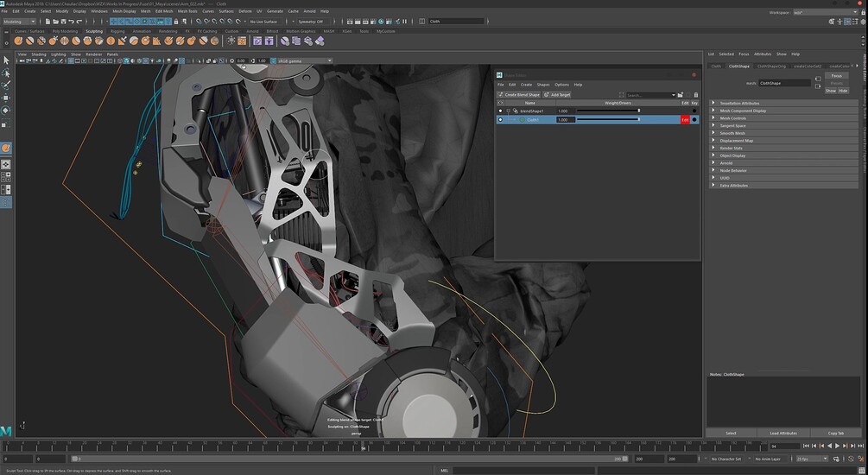Image resolution: width=868 pixels, height=475 pixels.
Task: Click the delete trash icon in Shape Editor
Action: [696, 95]
